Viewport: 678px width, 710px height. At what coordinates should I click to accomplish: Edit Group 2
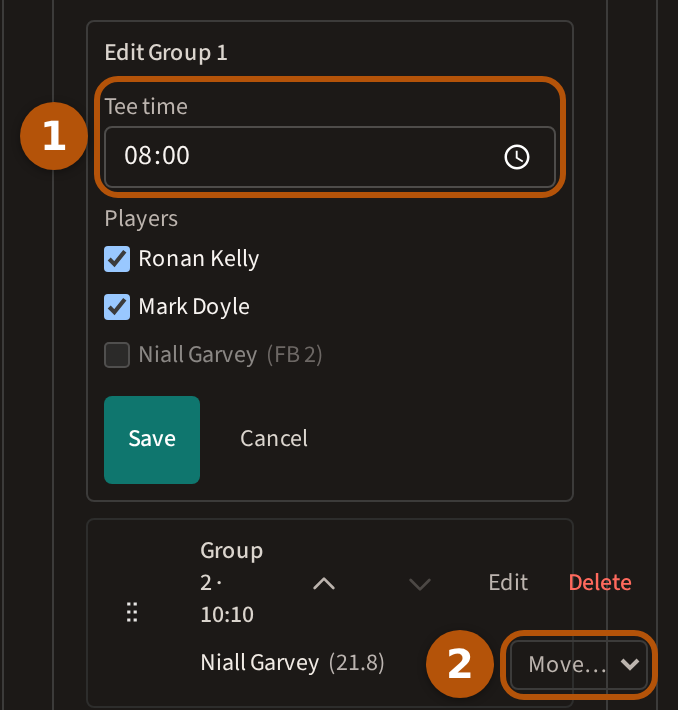[x=508, y=582]
